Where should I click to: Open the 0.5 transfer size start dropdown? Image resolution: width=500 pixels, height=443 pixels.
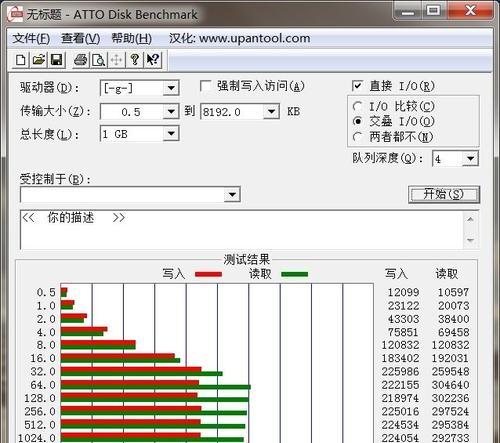coord(171,111)
